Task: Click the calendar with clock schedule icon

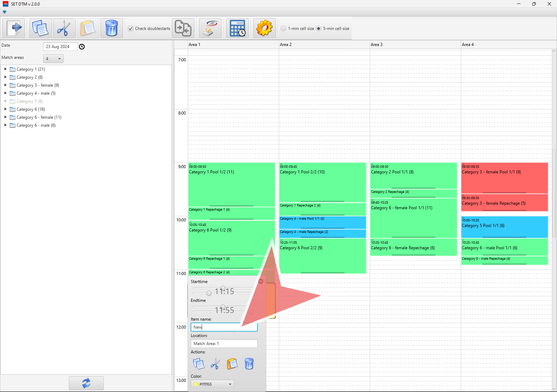Action: [237, 28]
